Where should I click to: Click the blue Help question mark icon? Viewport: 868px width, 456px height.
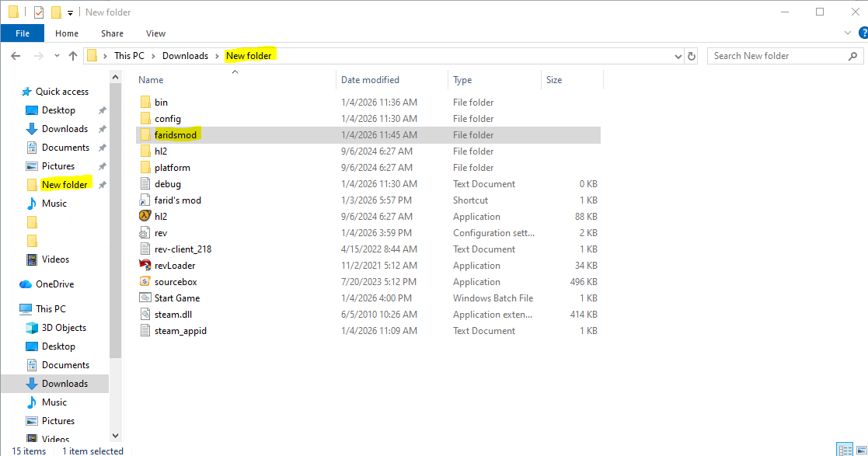(x=863, y=33)
